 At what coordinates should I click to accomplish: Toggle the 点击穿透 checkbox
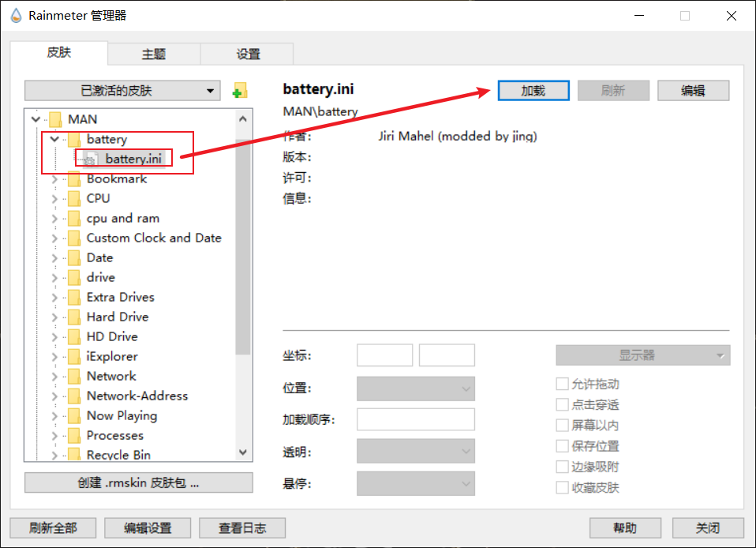(x=562, y=404)
